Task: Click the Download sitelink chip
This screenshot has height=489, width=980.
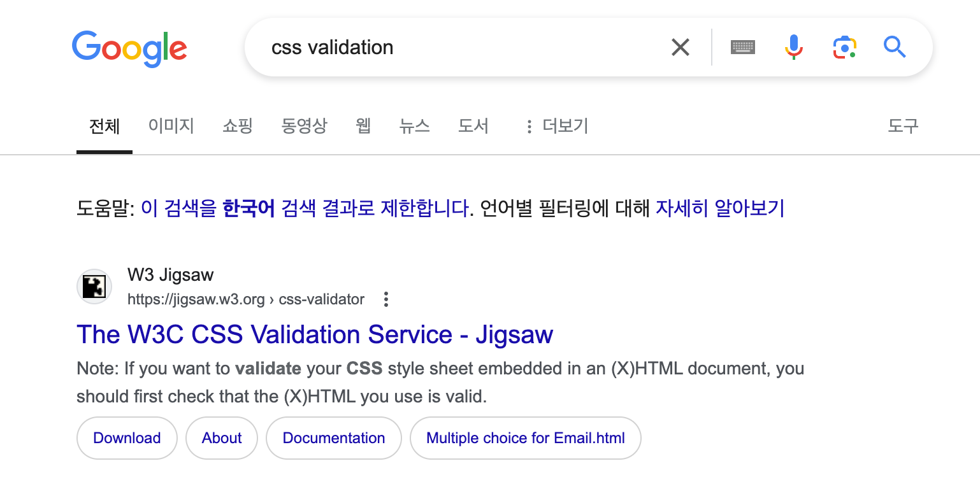Action: click(127, 438)
